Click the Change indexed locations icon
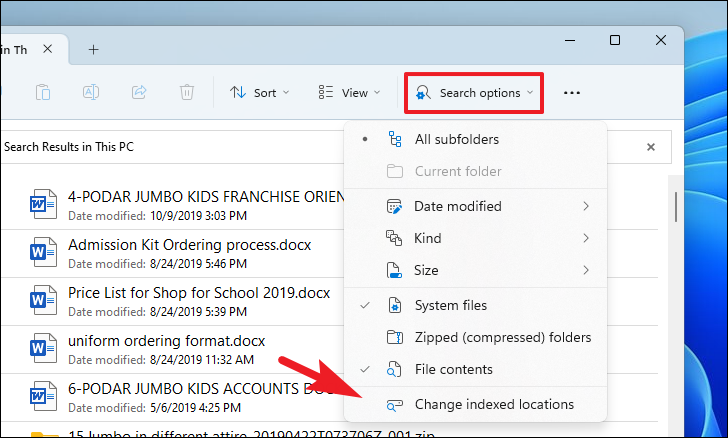 (395, 405)
